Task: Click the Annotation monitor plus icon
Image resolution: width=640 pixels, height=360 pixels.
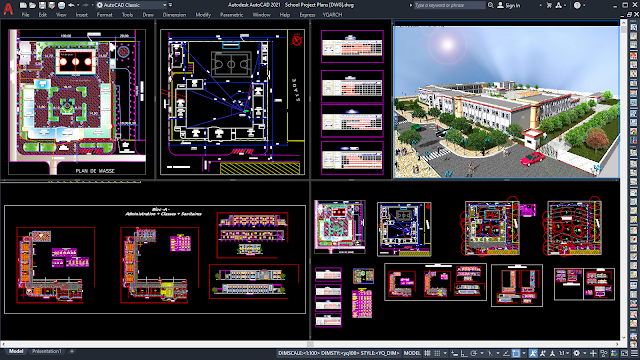Action: (593, 353)
